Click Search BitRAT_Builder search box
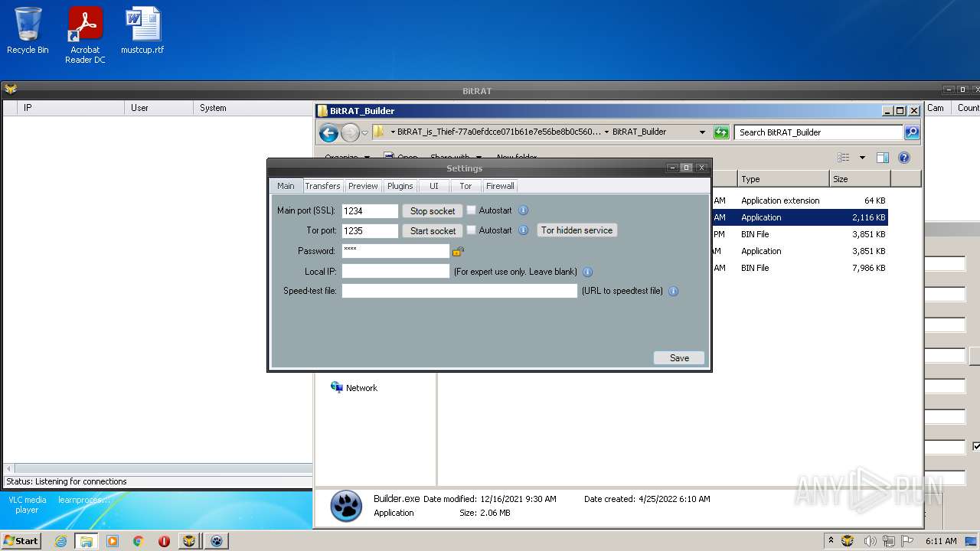980x551 pixels. coord(818,132)
